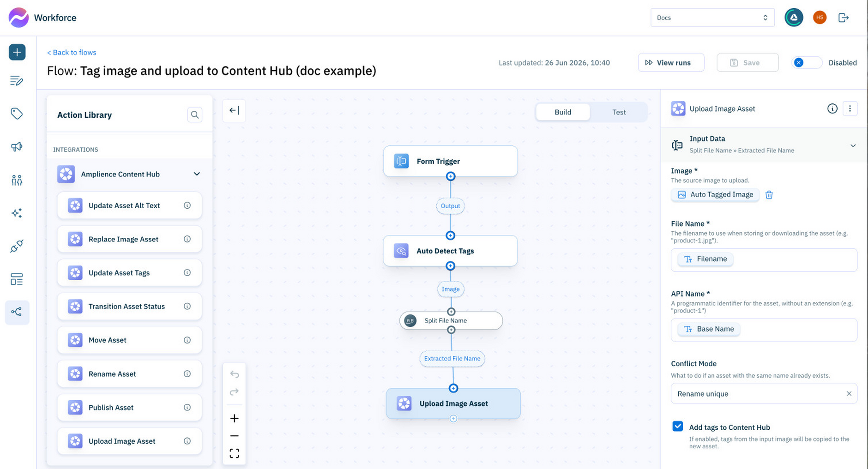Go back to flows
868x469 pixels.
72,52
